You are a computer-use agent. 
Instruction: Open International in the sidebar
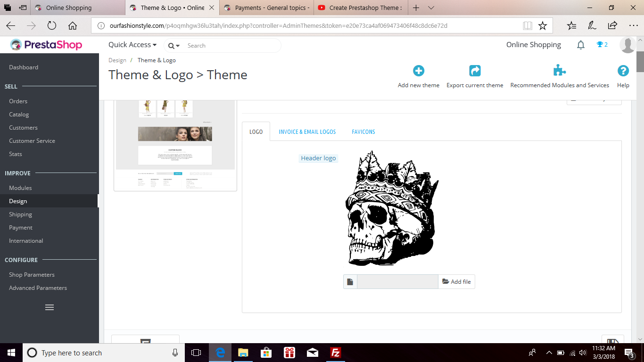(x=26, y=241)
